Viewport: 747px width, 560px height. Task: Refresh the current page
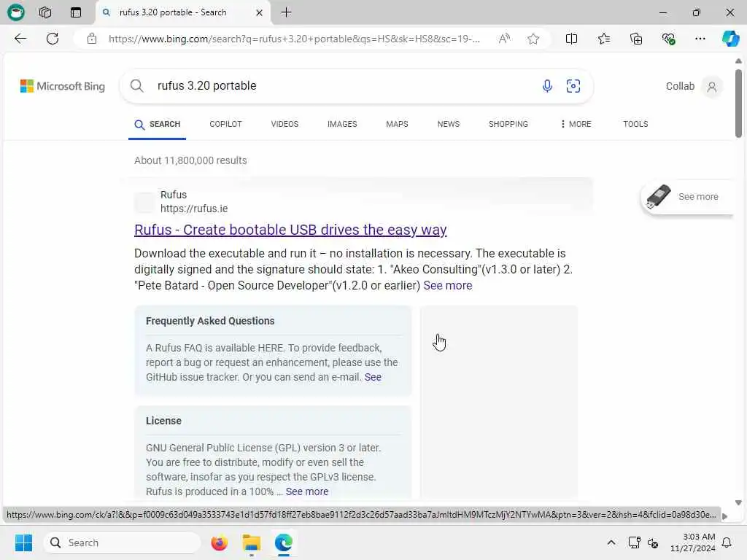click(53, 39)
